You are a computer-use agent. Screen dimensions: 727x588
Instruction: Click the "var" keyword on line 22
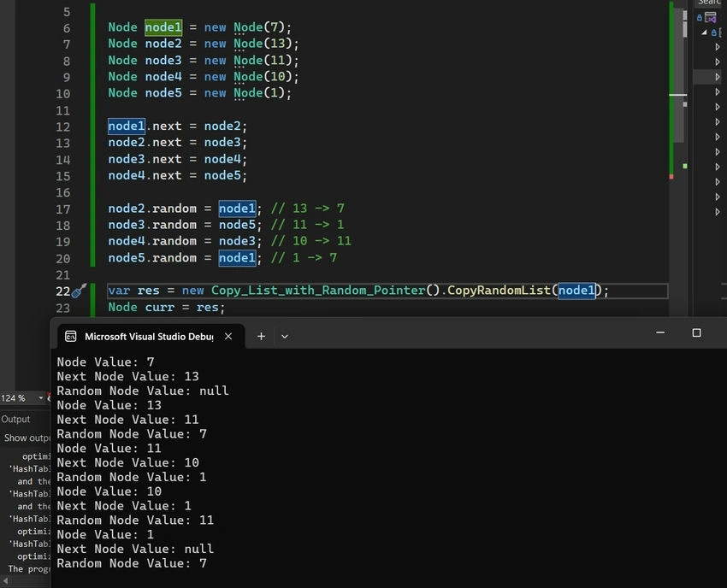click(119, 291)
